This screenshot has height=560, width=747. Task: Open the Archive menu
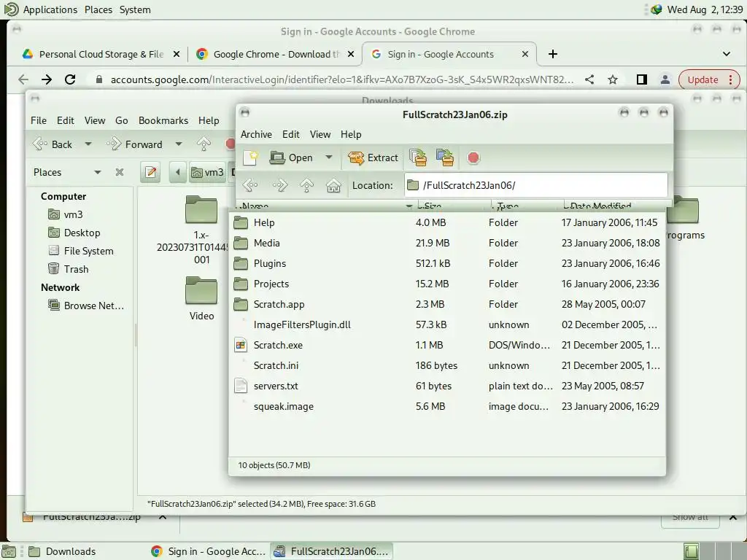(x=256, y=134)
